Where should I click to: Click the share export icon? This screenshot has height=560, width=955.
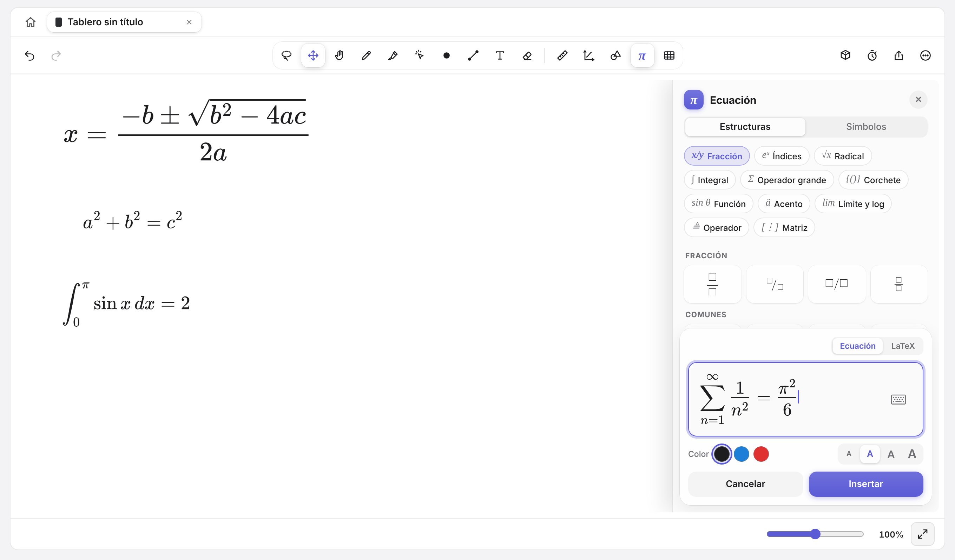point(899,56)
